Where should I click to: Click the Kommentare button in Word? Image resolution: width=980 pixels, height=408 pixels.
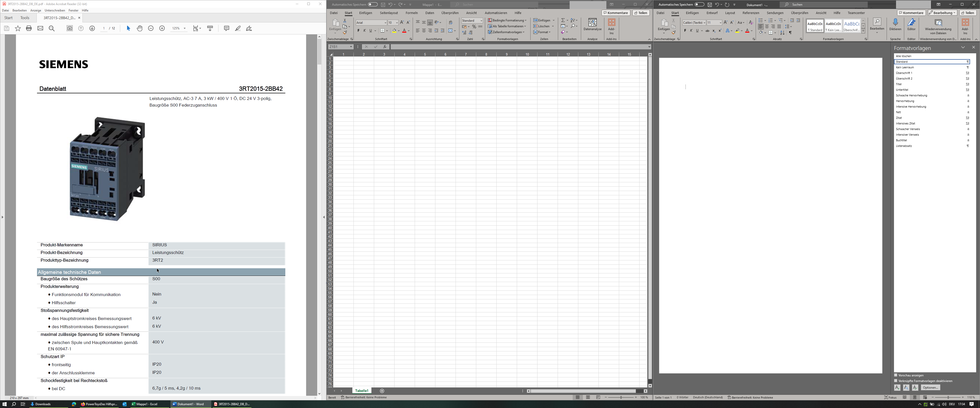[x=911, y=13]
